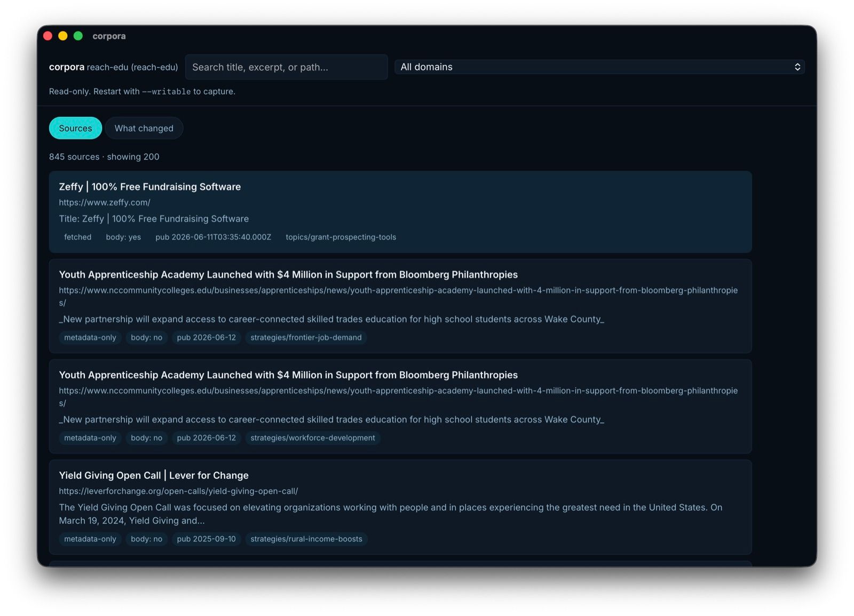
Task: Click the Read-only restart with --writable notice
Action: click(x=142, y=91)
